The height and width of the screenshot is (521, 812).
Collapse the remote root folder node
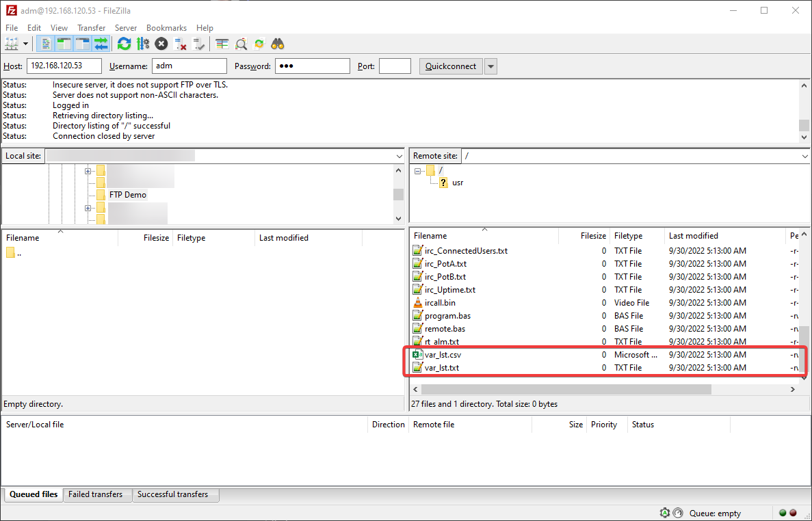point(417,171)
